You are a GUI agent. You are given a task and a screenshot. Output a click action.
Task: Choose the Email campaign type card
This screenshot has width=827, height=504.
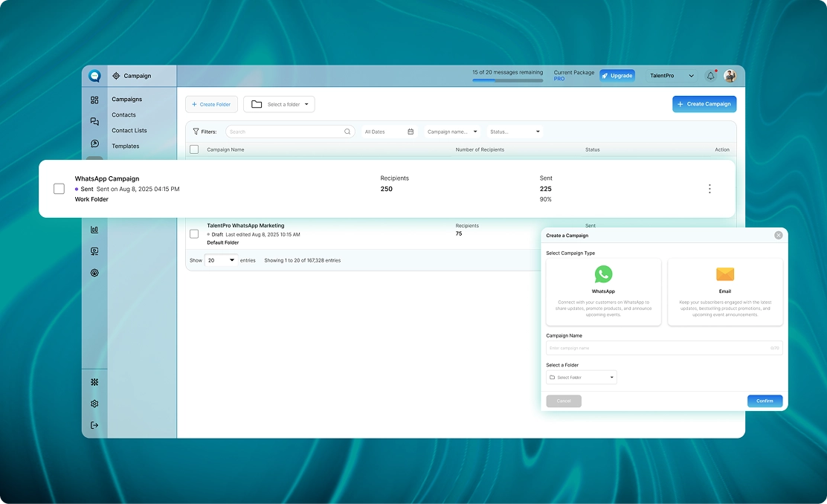725,292
